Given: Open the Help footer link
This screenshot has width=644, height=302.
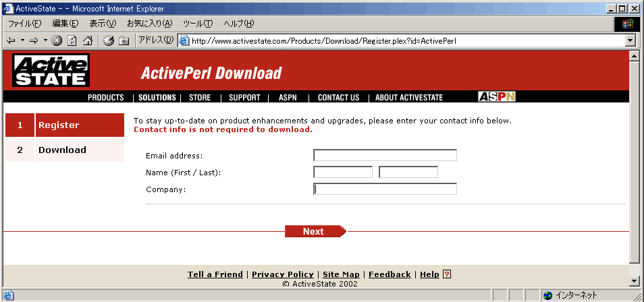Looking at the screenshot, I should [429, 274].
